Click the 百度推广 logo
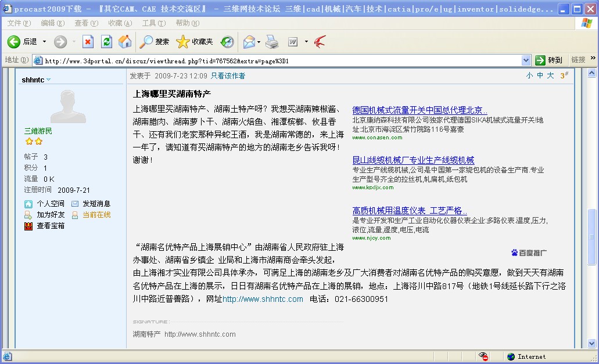 529,253
